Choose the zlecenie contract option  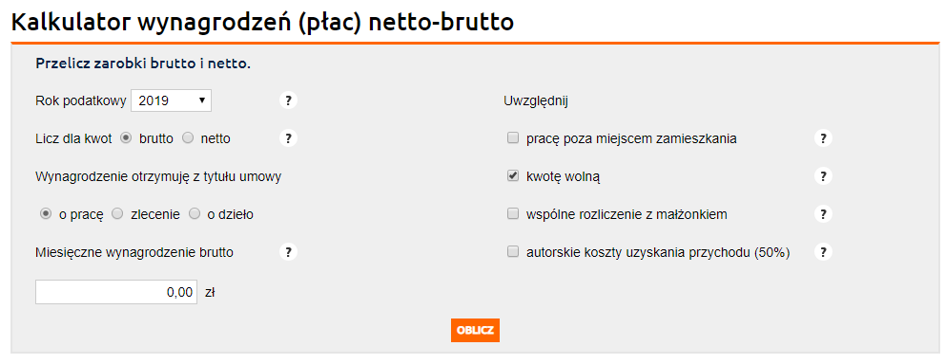118,214
